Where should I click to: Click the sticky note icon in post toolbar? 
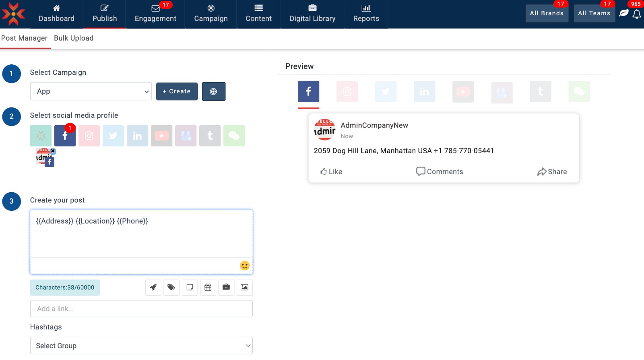(190, 287)
